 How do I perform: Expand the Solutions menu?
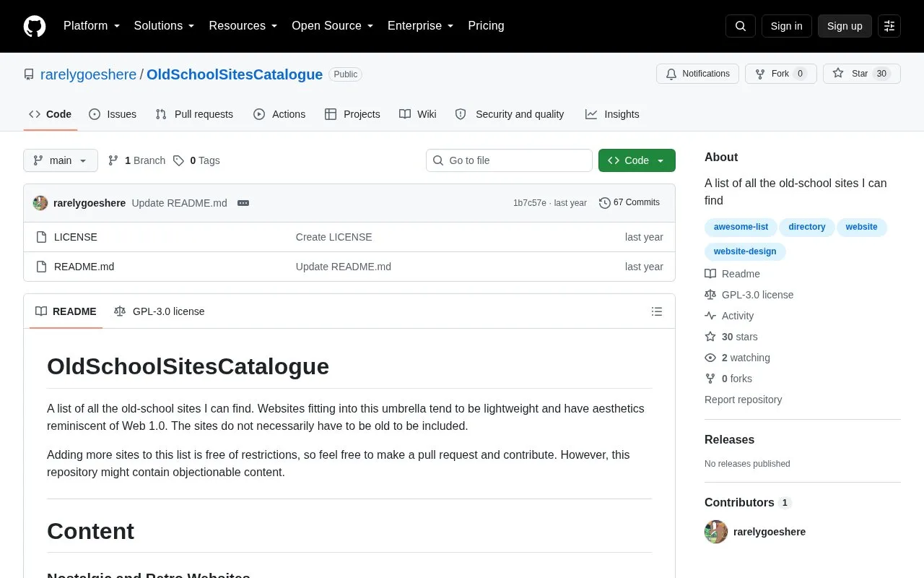point(165,26)
